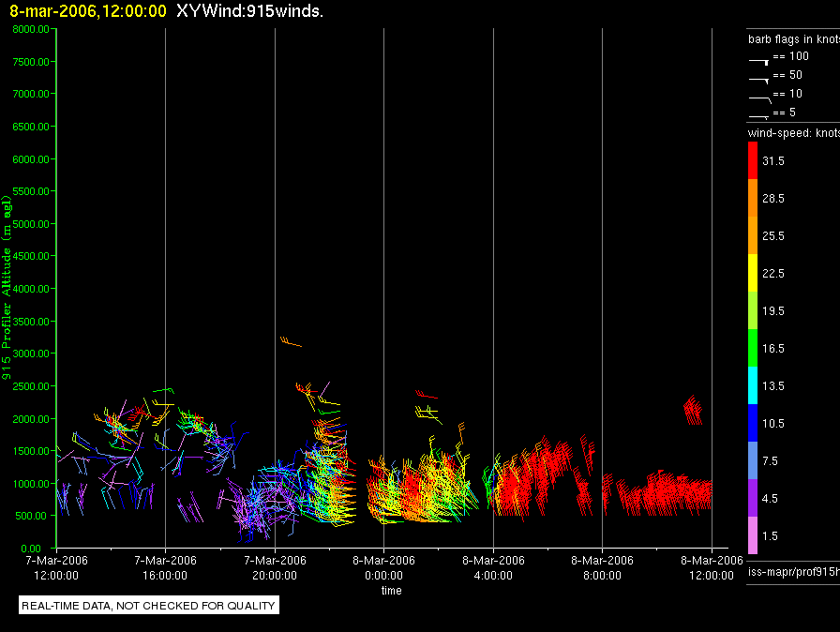Click the 'iss-mapr/prof915h' source label
Image resolution: width=840 pixels, height=632 pixels.
[x=794, y=572]
